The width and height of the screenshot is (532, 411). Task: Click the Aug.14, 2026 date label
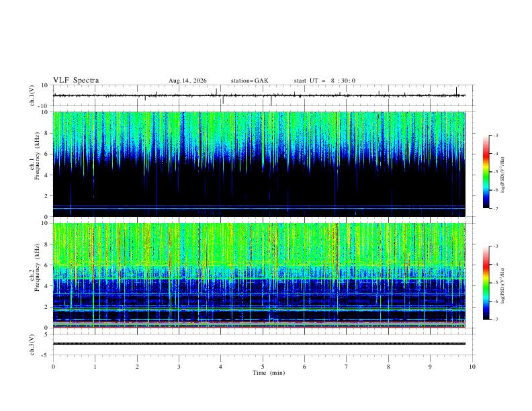click(x=187, y=81)
